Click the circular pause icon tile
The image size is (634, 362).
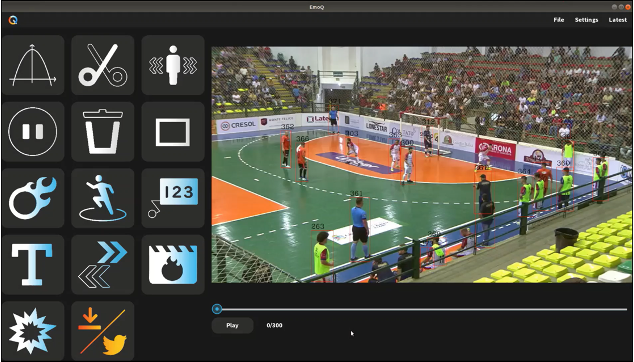pos(33,131)
